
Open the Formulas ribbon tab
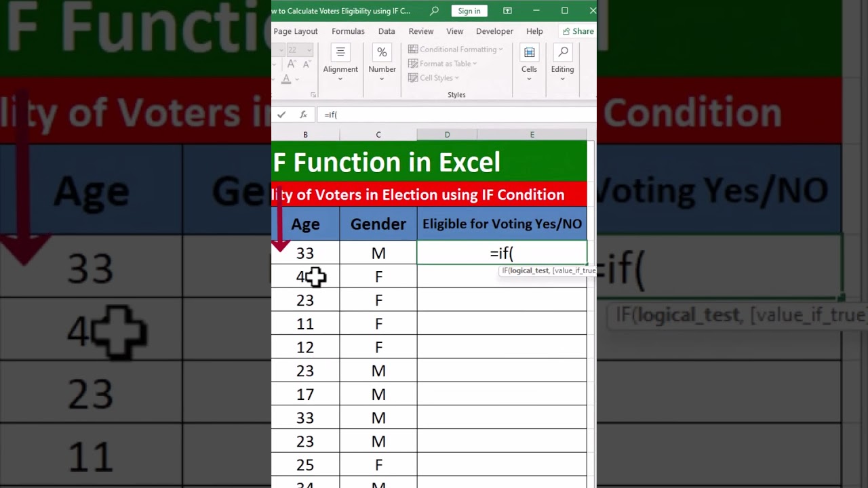(x=348, y=31)
